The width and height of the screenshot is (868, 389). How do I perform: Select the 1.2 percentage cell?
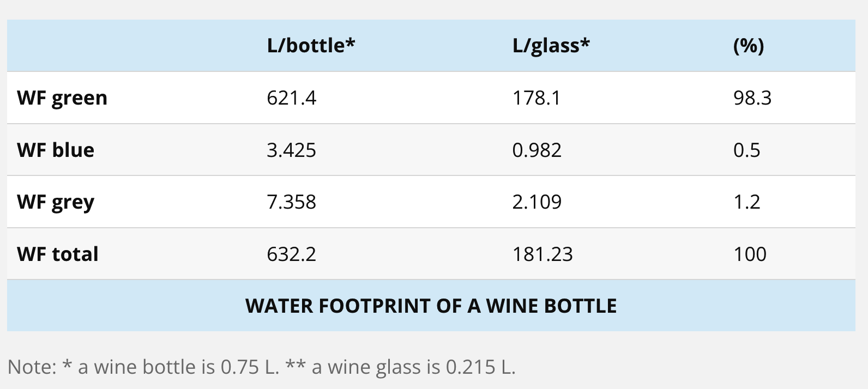[x=746, y=202]
